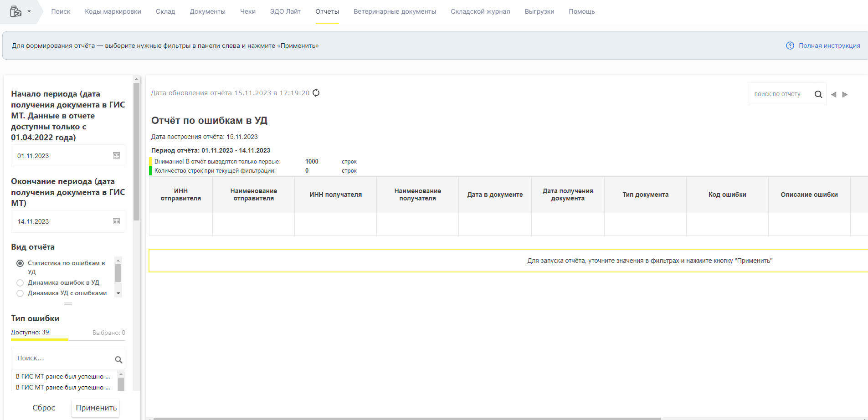868x420 pixels.
Task: Click the report search magnifier icon
Action: 818,94
